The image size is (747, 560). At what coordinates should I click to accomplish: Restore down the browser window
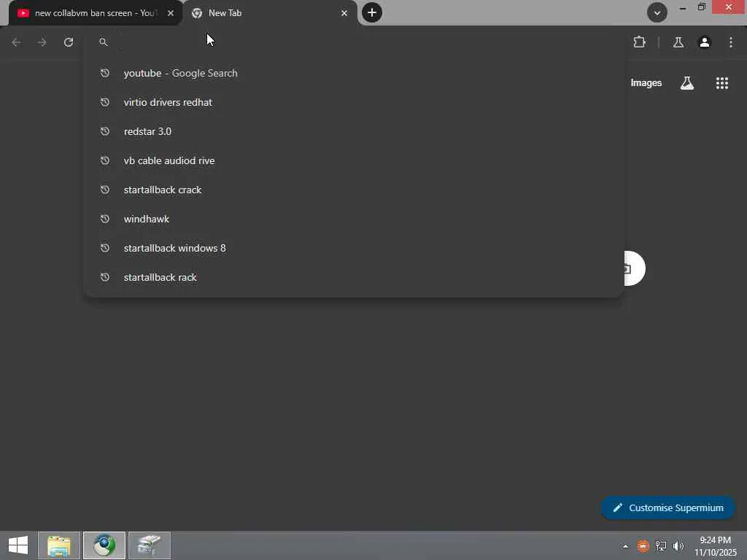(701, 7)
